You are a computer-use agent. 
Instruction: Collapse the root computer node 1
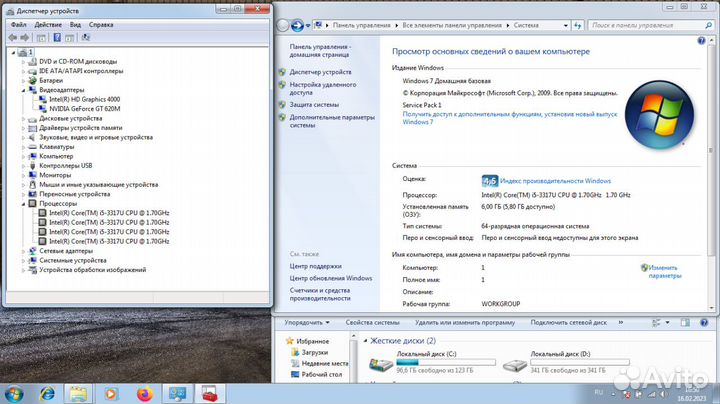(13, 52)
